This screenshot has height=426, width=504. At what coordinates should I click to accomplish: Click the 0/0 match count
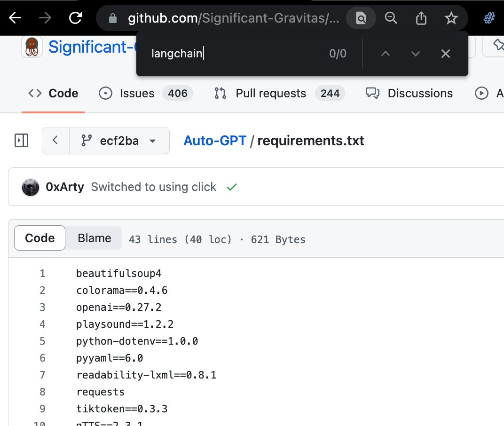[x=338, y=54]
